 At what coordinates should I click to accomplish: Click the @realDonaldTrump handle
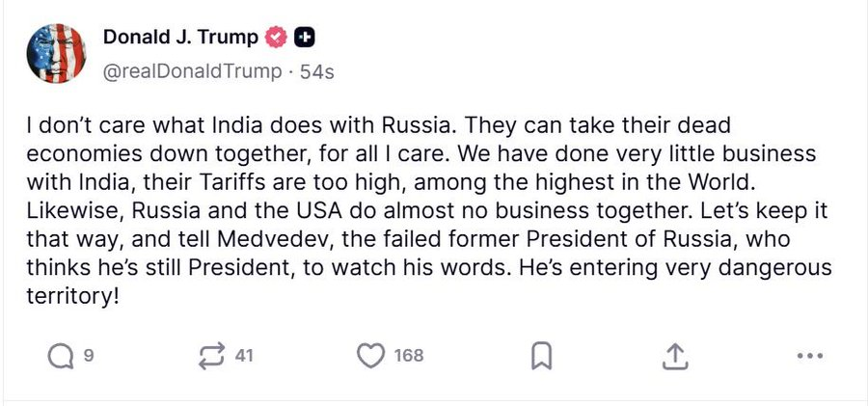pos(192,71)
